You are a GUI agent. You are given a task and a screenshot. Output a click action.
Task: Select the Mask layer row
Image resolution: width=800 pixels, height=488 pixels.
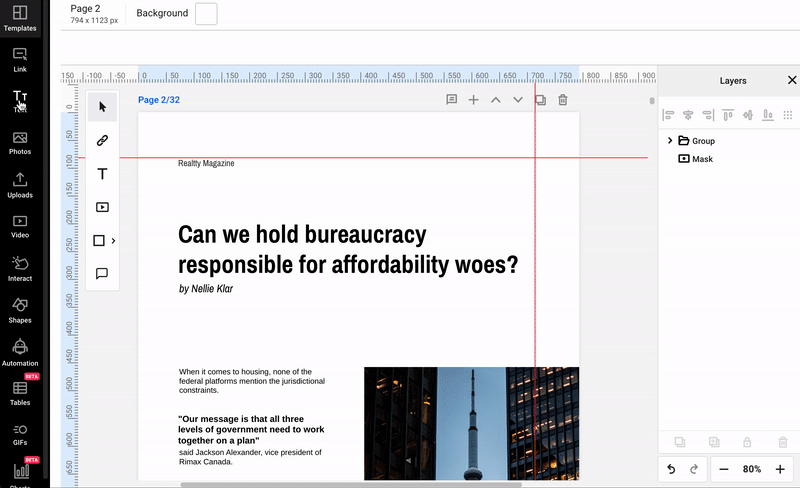click(x=729, y=159)
